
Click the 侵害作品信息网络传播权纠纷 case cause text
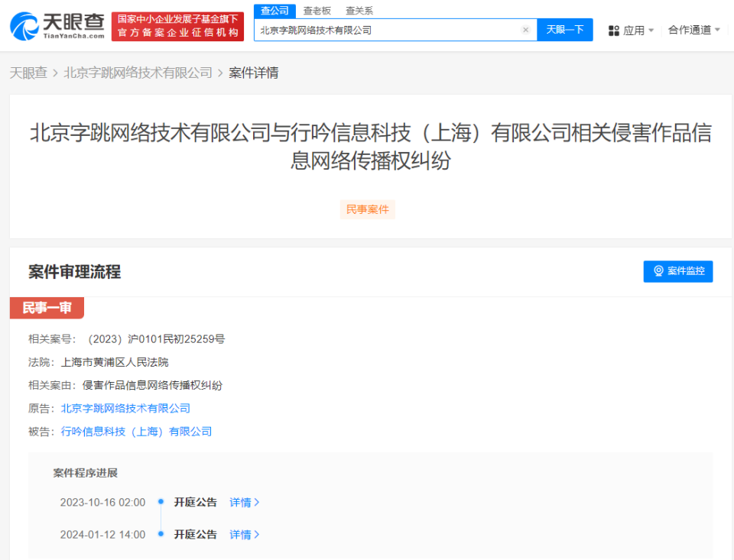coord(152,386)
